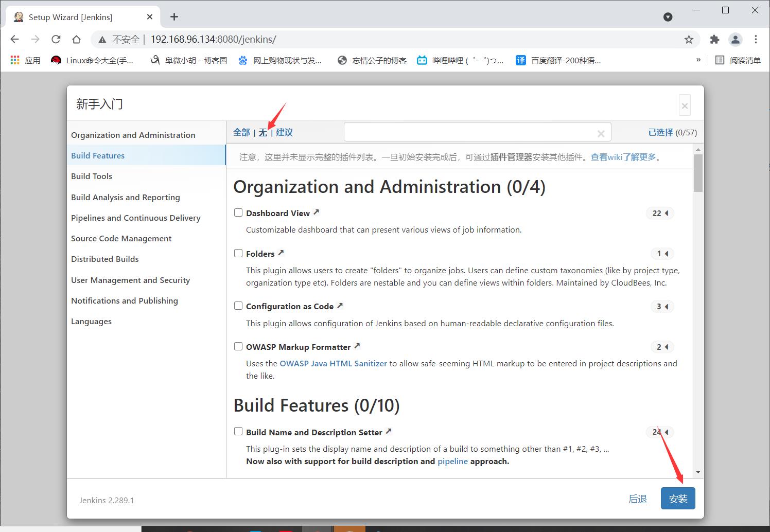Viewport: 770px width, 532px height.
Task: Check the Dashboard View plugin checkbox
Action: tap(238, 212)
